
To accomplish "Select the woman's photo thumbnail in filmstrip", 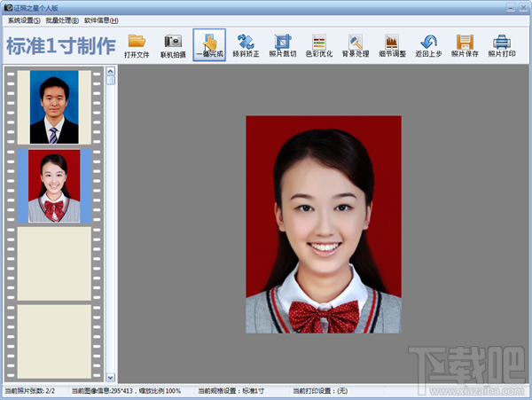I will (x=54, y=185).
